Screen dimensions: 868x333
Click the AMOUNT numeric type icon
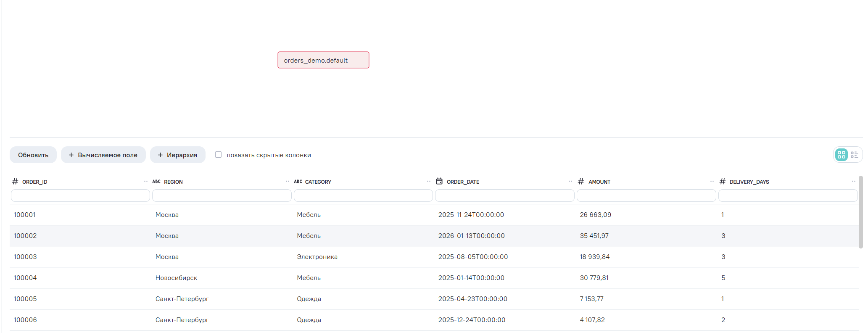(581, 181)
